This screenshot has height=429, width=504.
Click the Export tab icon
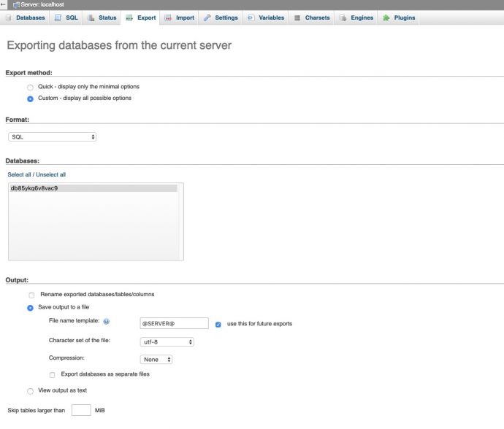[x=129, y=18]
